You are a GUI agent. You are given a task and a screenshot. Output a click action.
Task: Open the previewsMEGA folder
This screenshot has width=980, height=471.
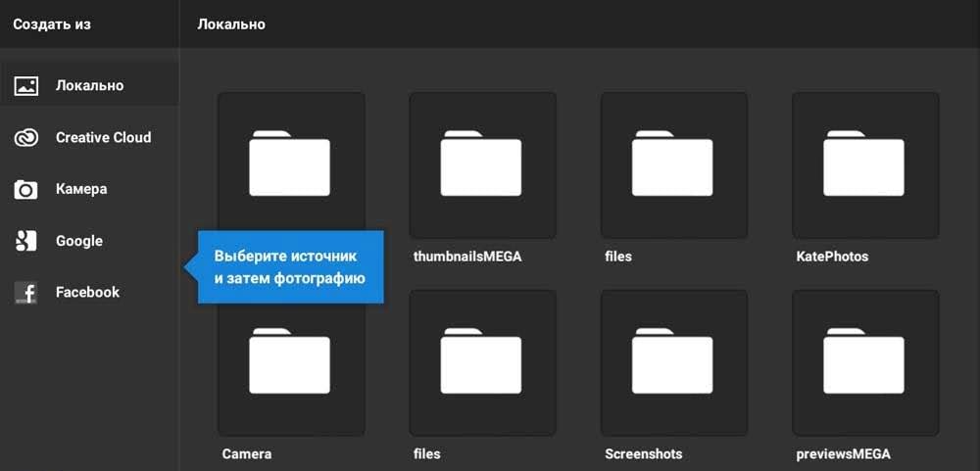[865, 363]
